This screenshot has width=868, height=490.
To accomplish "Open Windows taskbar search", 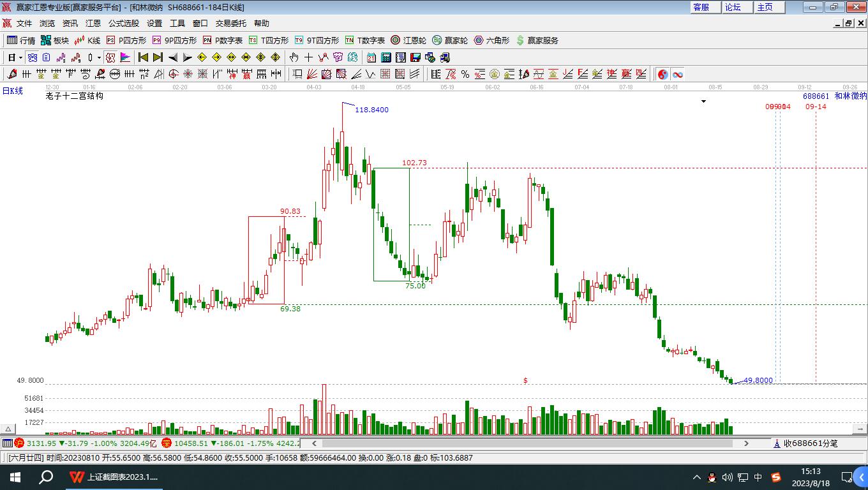I will tap(46, 477).
